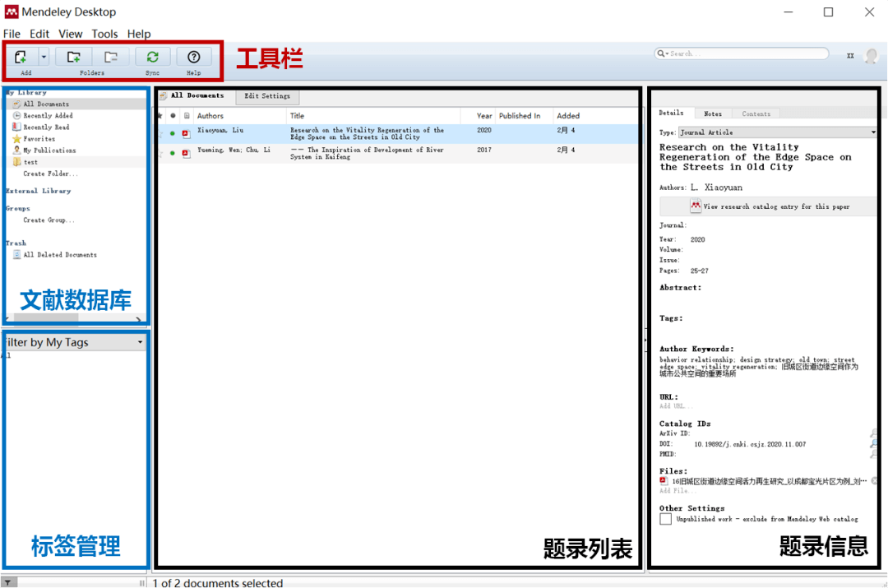Click the filter funnel icon in status bar
Screen dimensions: 888x588
[x=8, y=582]
